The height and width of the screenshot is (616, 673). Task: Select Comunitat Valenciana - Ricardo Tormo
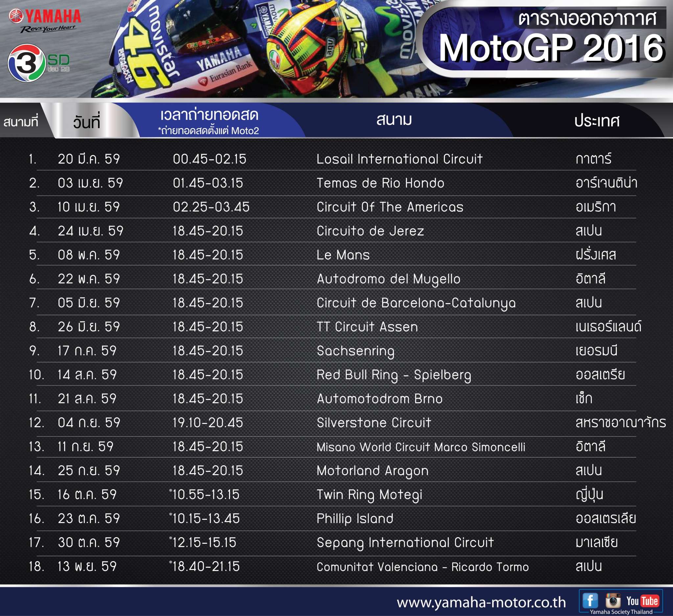[423, 567]
